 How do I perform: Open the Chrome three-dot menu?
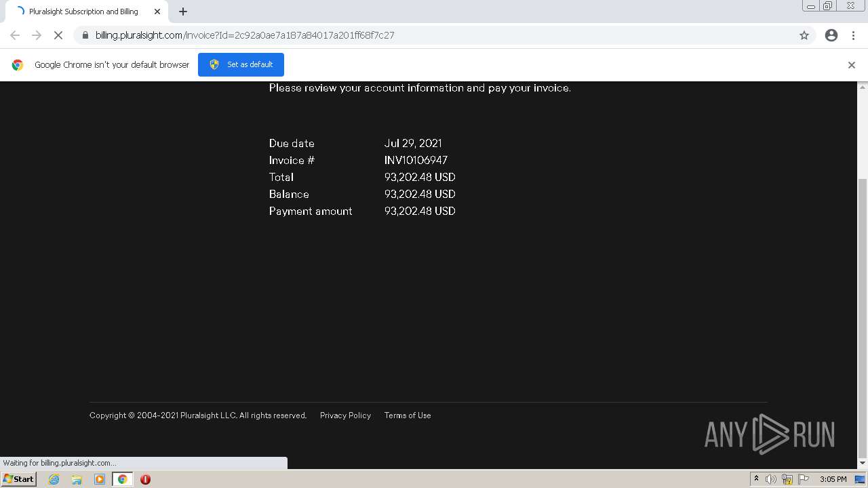coord(853,35)
